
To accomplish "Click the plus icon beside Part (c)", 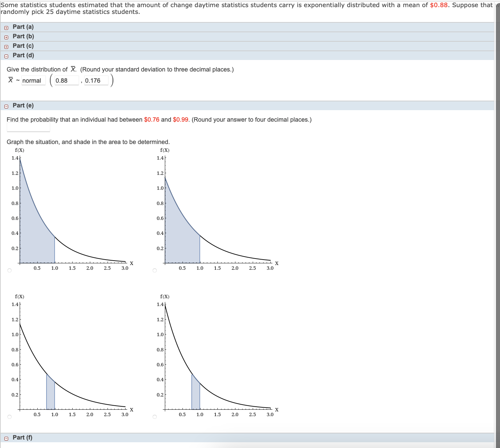I will (x=6, y=45).
